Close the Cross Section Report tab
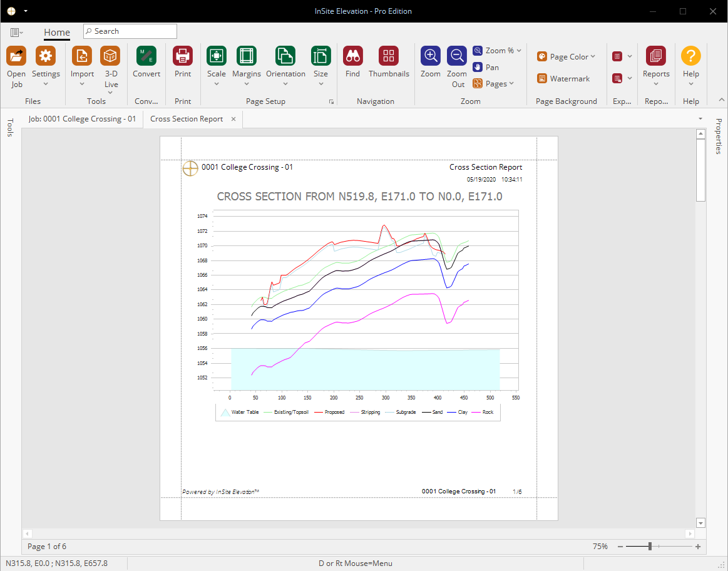728x571 pixels. click(x=233, y=120)
